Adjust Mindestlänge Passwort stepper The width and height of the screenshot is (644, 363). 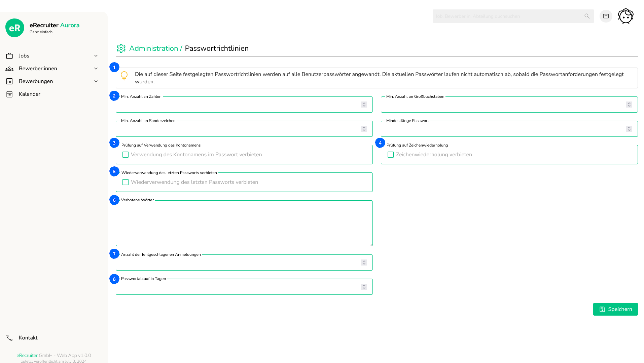coord(629,129)
